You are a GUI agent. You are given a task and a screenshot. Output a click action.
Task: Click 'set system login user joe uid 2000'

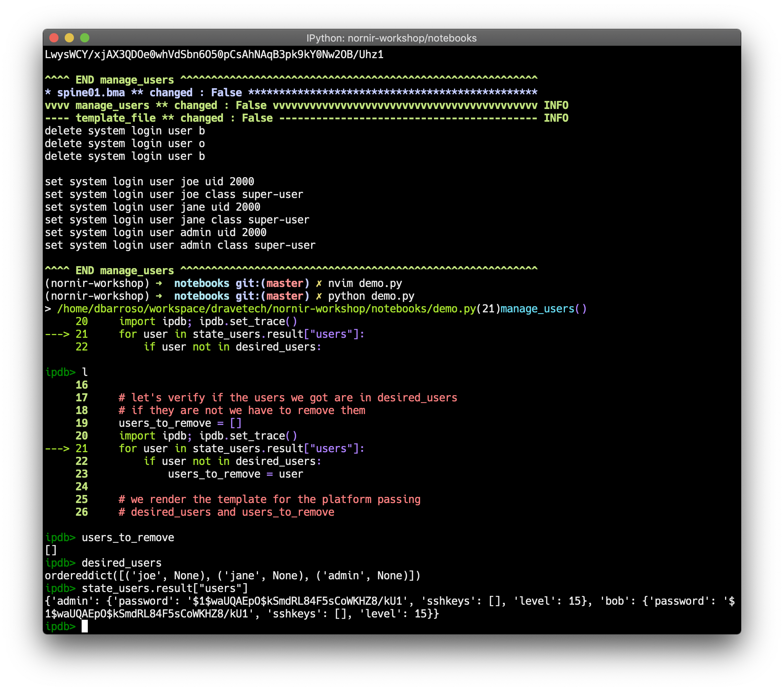149,182
